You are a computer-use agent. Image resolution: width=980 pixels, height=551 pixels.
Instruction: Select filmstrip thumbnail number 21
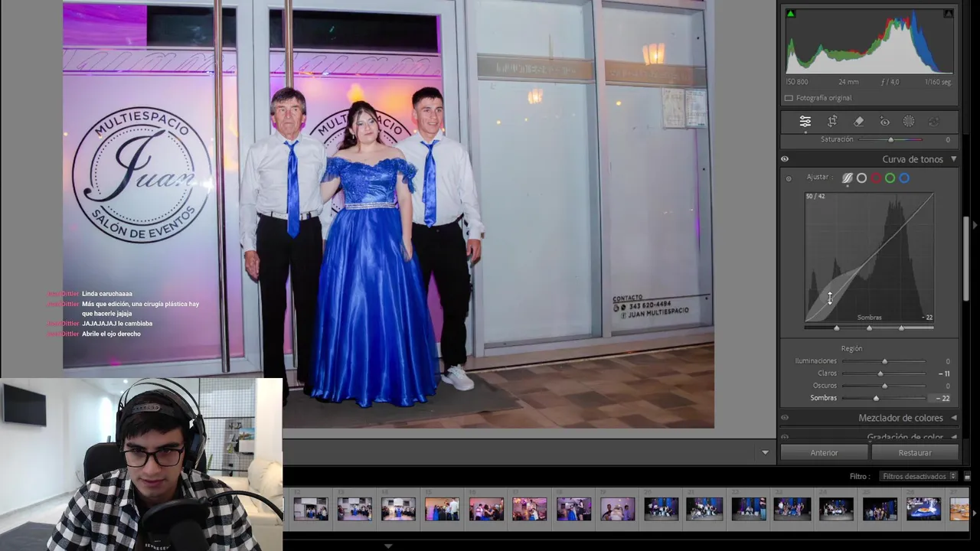coord(704,509)
